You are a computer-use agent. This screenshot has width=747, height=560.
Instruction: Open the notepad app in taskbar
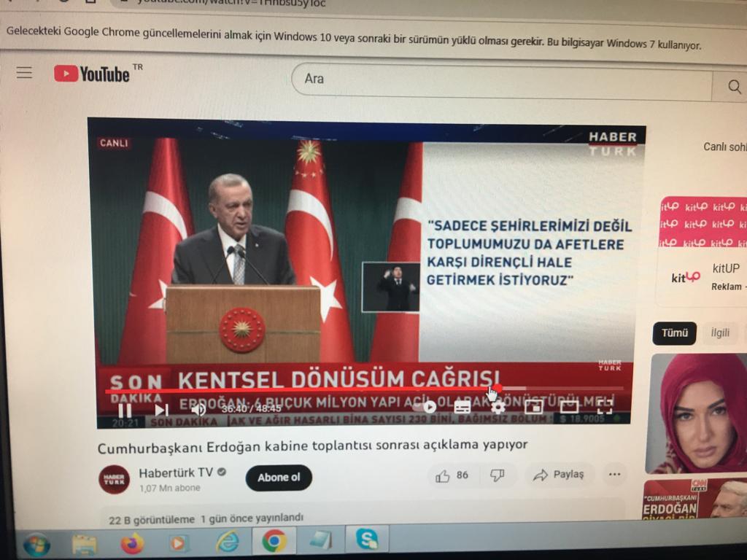(x=320, y=540)
